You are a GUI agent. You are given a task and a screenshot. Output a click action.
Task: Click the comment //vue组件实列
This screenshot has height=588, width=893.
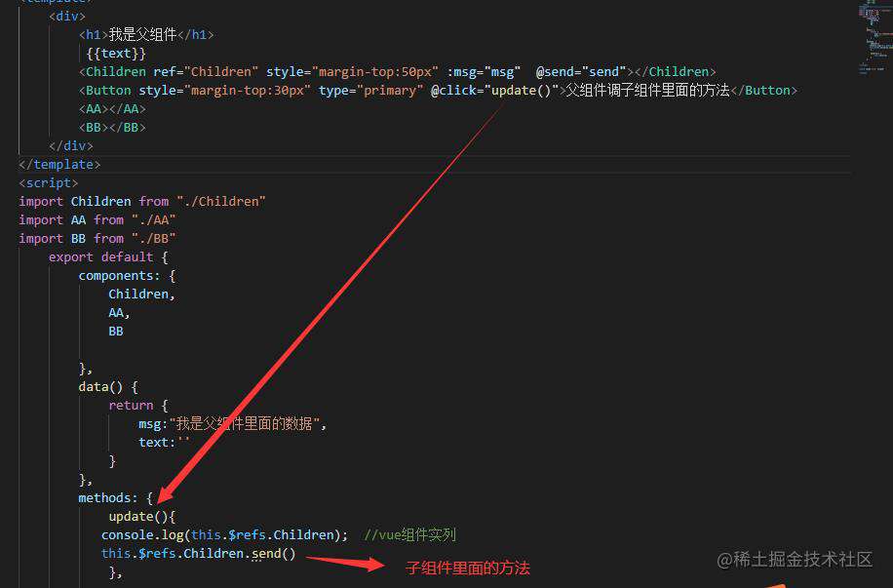tap(409, 535)
